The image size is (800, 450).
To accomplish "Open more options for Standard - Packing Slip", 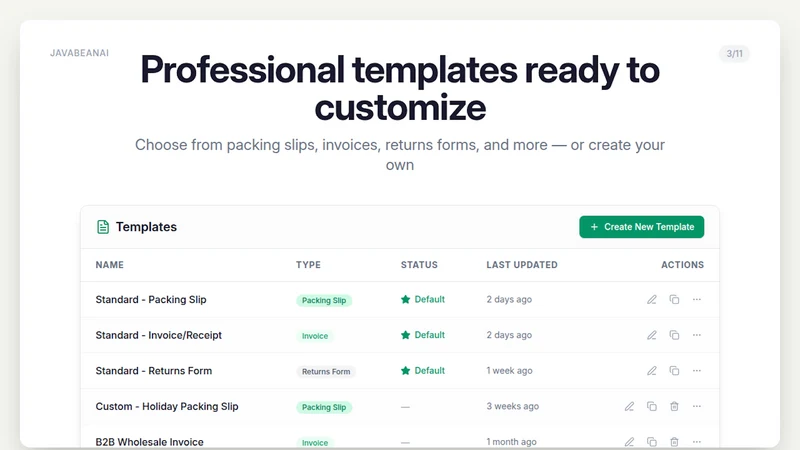I will pyautogui.click(x=696, y=299).
